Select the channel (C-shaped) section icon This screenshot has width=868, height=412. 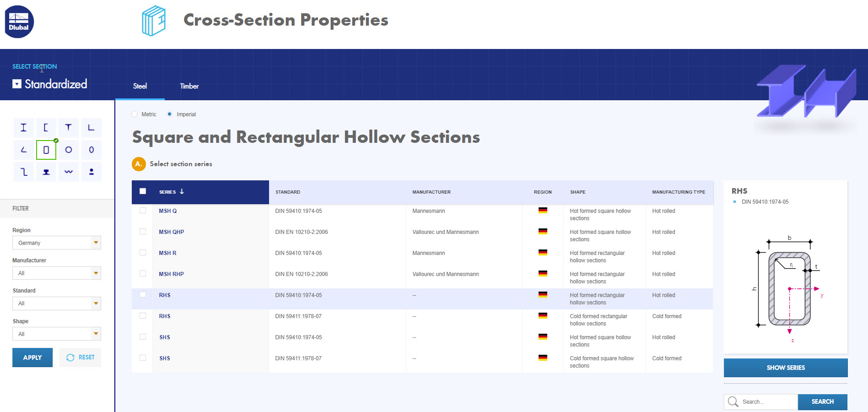[x=46, y=128]
